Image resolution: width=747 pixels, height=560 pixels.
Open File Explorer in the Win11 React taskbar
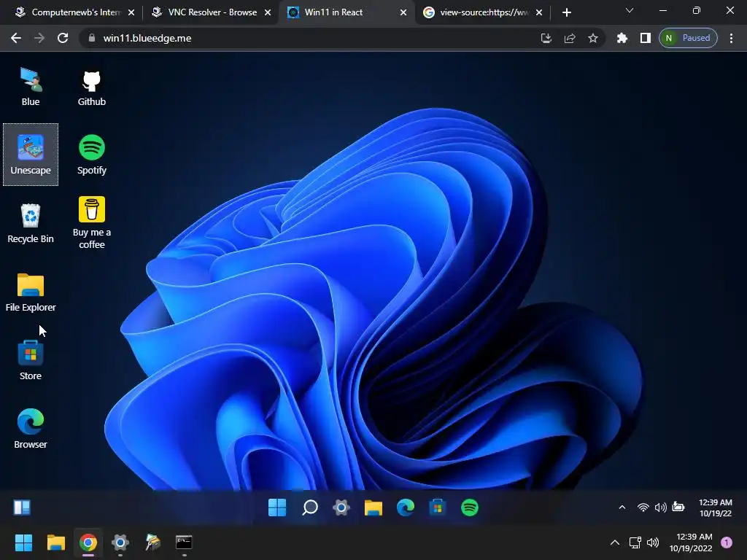(x=373, y=507)
